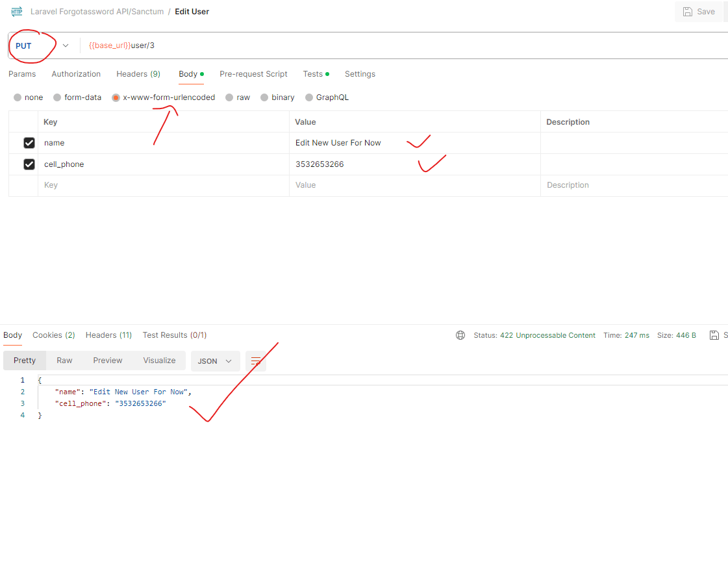The height and width of the screenshot is (582, 728).
Task: Choose the form-data body option
Action: pos(57,97)
